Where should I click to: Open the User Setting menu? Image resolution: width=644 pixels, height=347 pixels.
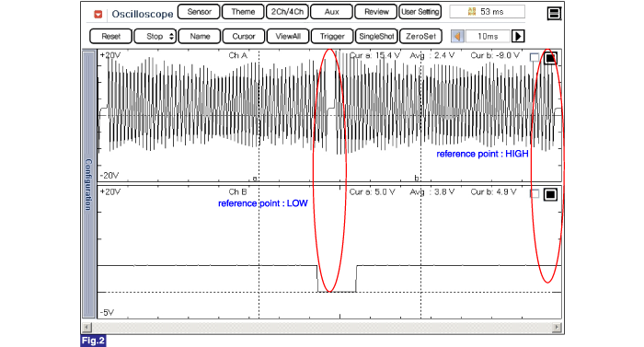(420, 12)
